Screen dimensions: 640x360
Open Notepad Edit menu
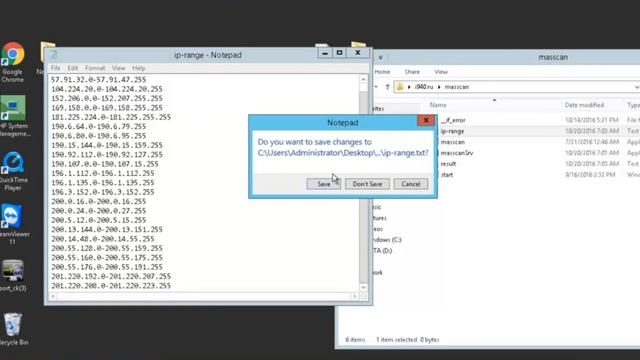(x=73, y=68)
